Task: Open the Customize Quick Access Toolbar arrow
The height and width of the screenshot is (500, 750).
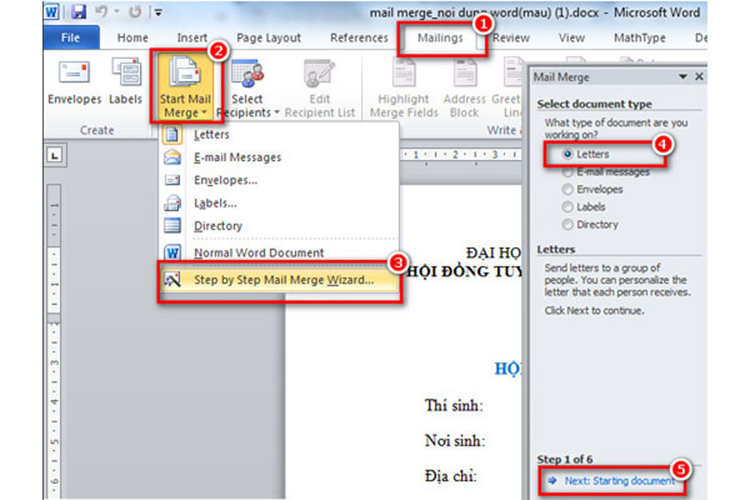Action: click(158, 12)
